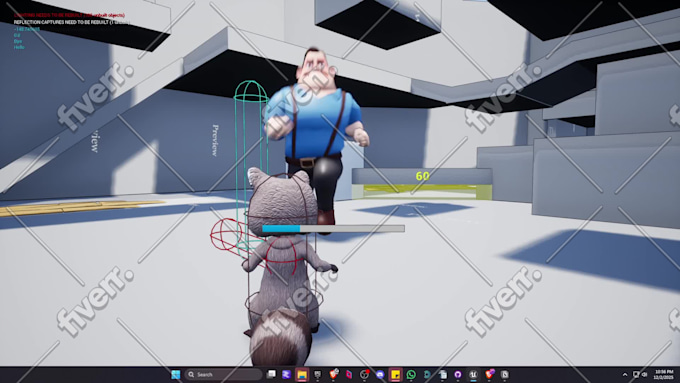This screenshot has height=383, width=680.
Task: Open the Brave browser taskbar icon
Action: (333, 374)
